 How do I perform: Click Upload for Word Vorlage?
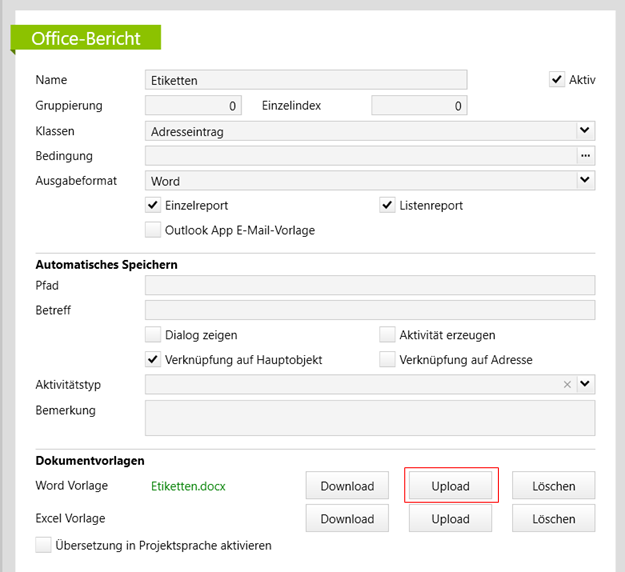click(450, 486)
